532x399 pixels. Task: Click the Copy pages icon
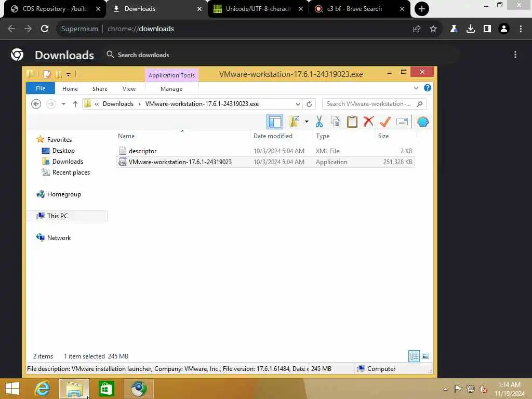pos(336,122)
